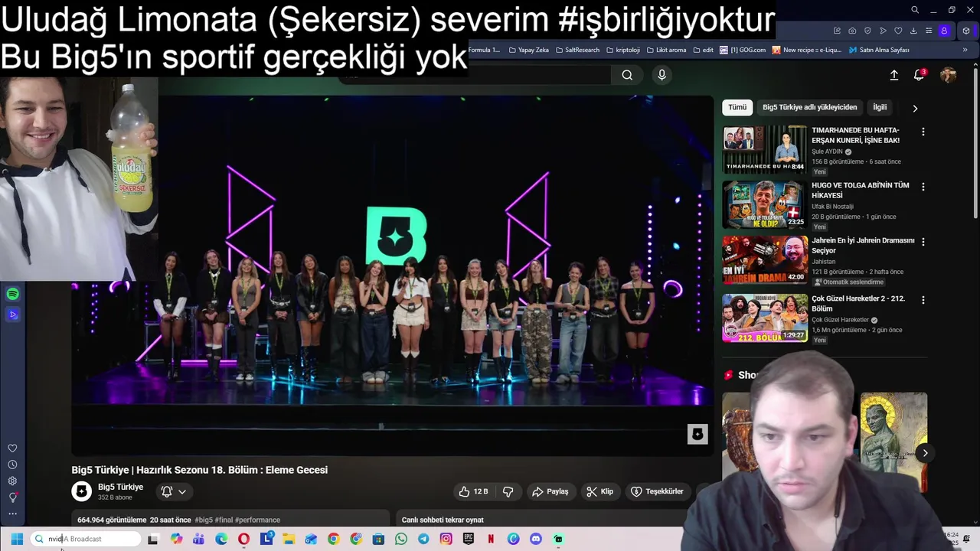Select Big5 Türkiye adlı yükleyiciden chip
This screenshot has width=980, height=551.
810,107
